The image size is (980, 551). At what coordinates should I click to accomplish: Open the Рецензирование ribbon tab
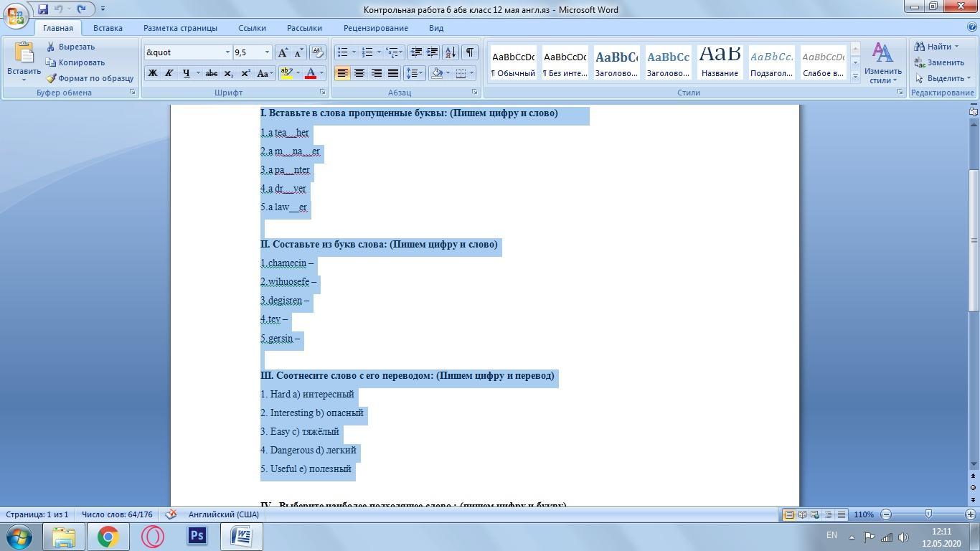coord(375,28)
